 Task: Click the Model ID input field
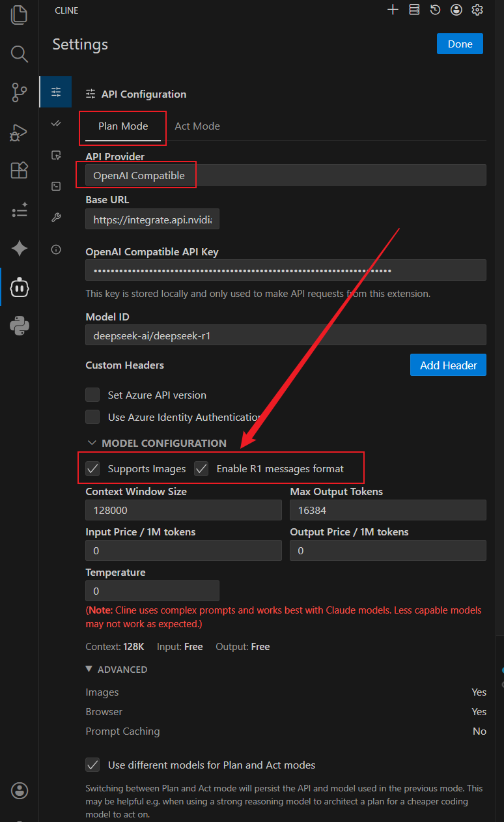click(286, 335)
